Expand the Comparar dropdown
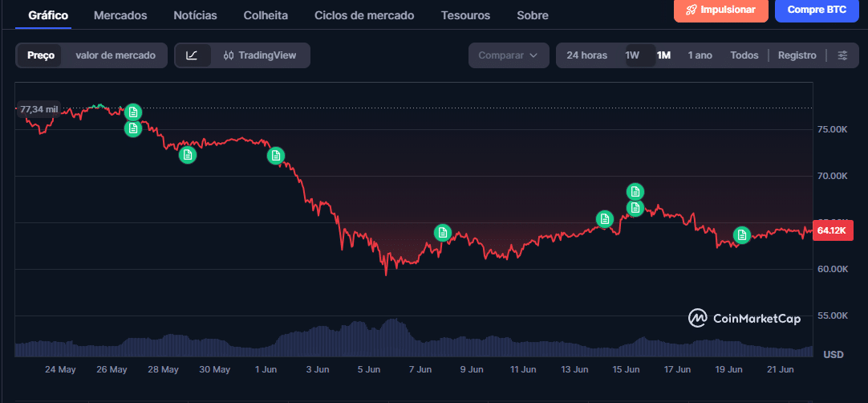The width and height of the screenshot is (868, 403). (509, 55)
